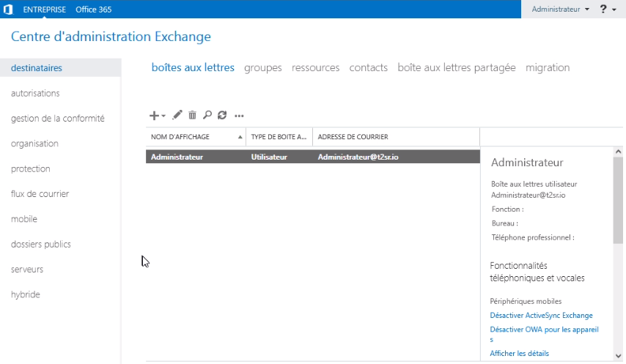Open autorisations in the left navigation
This screenshot has width=626, height=364.
click(35, 93)
